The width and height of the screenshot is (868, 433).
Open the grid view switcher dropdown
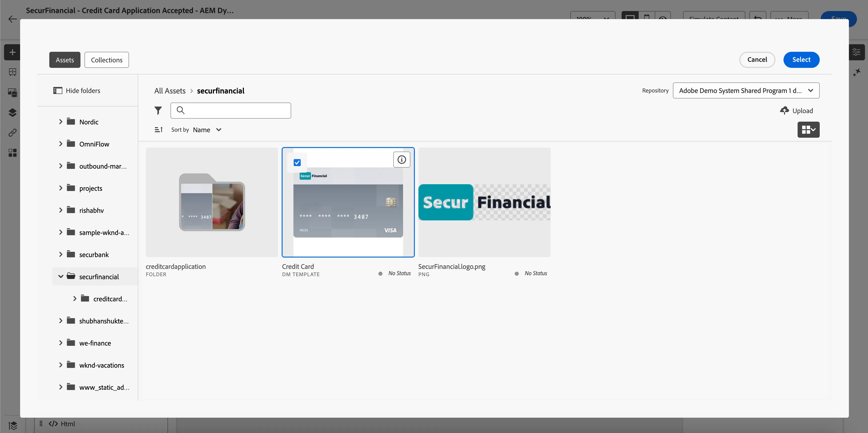click(808, 130)
